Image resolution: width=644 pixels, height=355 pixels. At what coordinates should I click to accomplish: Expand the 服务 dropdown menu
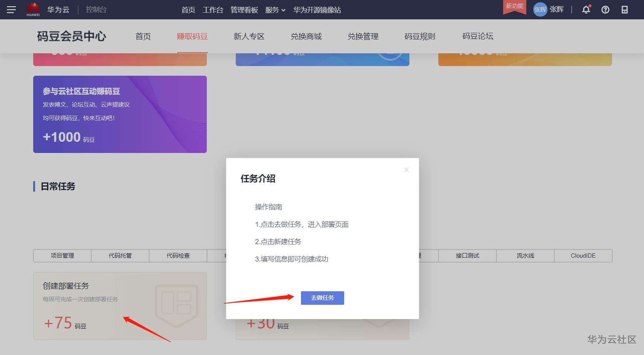(x=275, y=10)
